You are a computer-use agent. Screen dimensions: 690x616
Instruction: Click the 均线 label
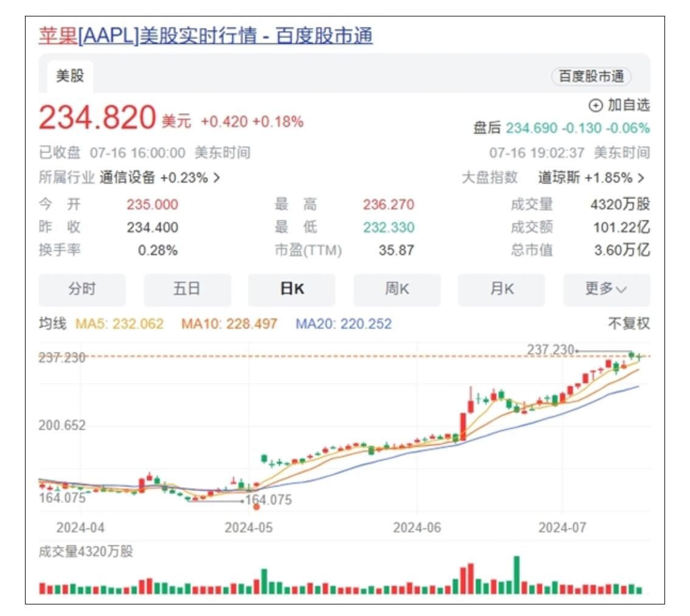click(x=52, y=324)
